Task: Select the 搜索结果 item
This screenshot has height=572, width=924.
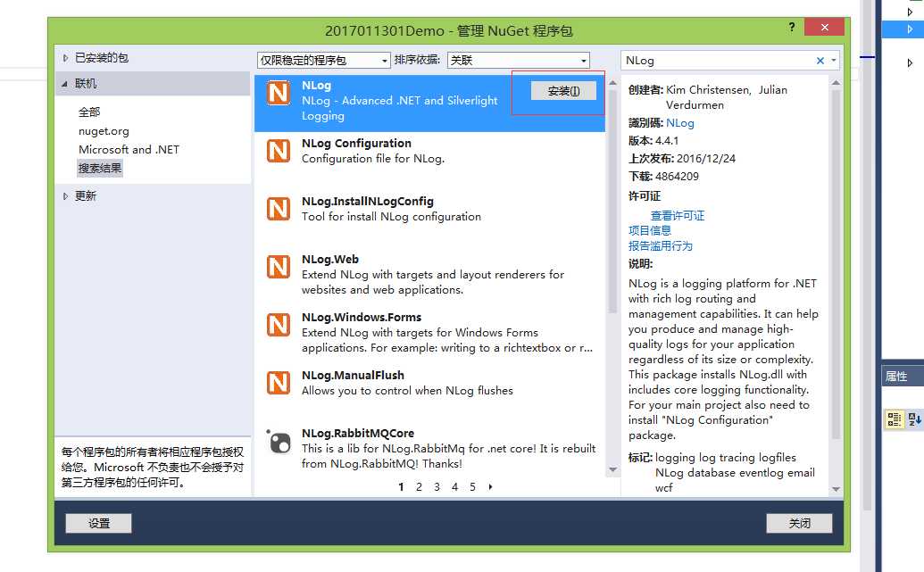Action: tap(100, 168)
